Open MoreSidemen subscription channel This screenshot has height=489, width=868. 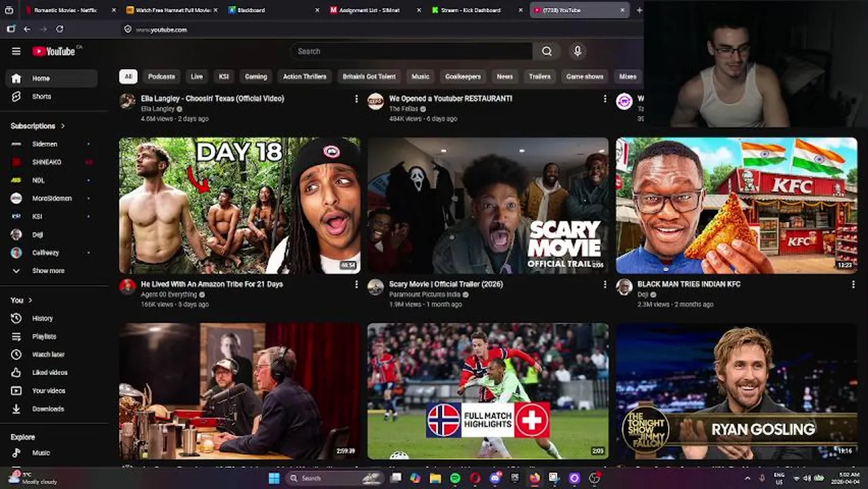(52, 198)
